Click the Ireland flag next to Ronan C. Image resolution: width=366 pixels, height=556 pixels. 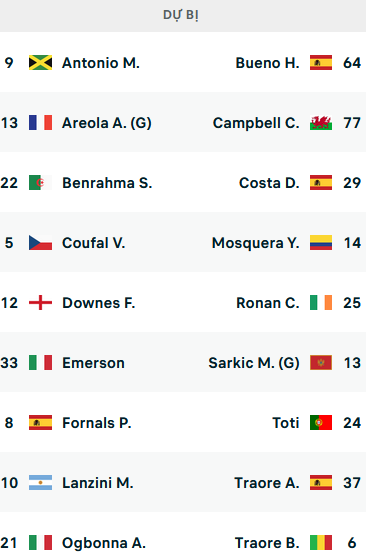click(x=321, y=302)
